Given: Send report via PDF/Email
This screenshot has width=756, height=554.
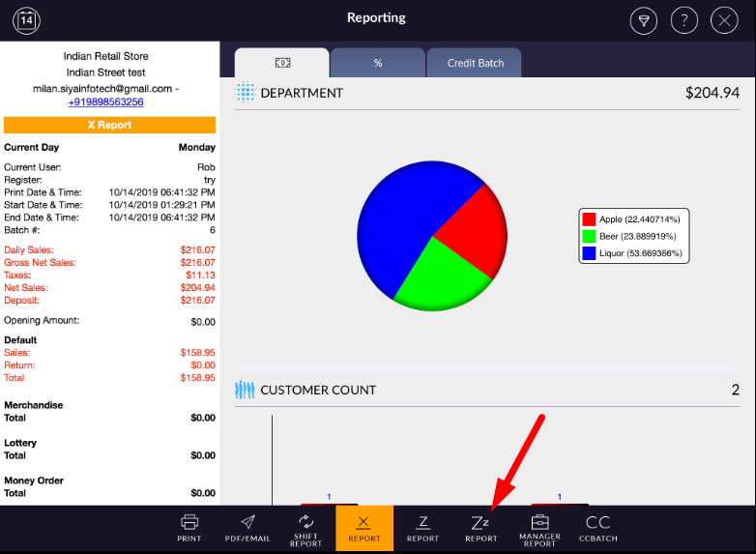Looking at the screenshot, I should pyautogui.click(x=247, y=528).
